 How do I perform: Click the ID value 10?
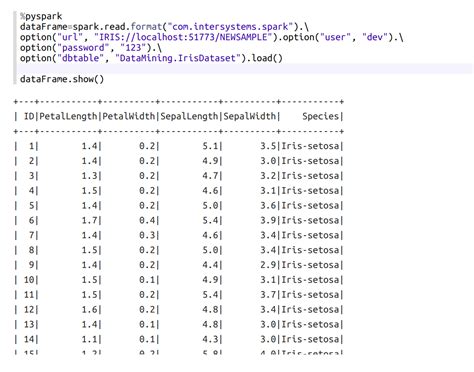[x=29, y=280]
